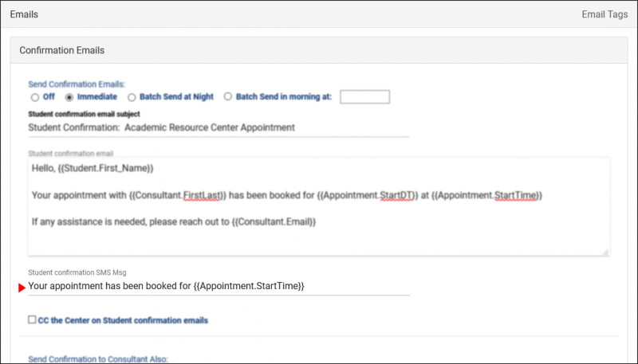The height and width of the screenshot is (364, 638).
Task: Choose Batch Send at Night option
Action: [x=132, y=97]
